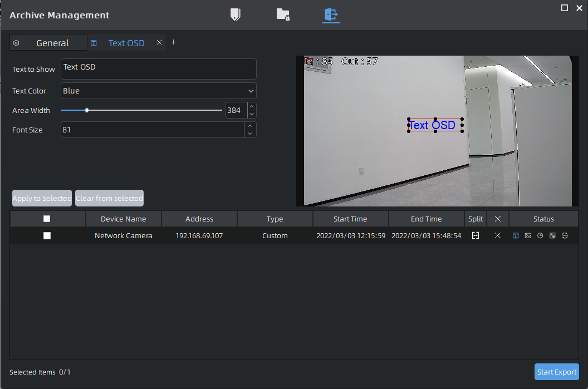This screenshot has height=389, width=588.
Task: Click the image overlay status icon
Action: tap(528, 235)
